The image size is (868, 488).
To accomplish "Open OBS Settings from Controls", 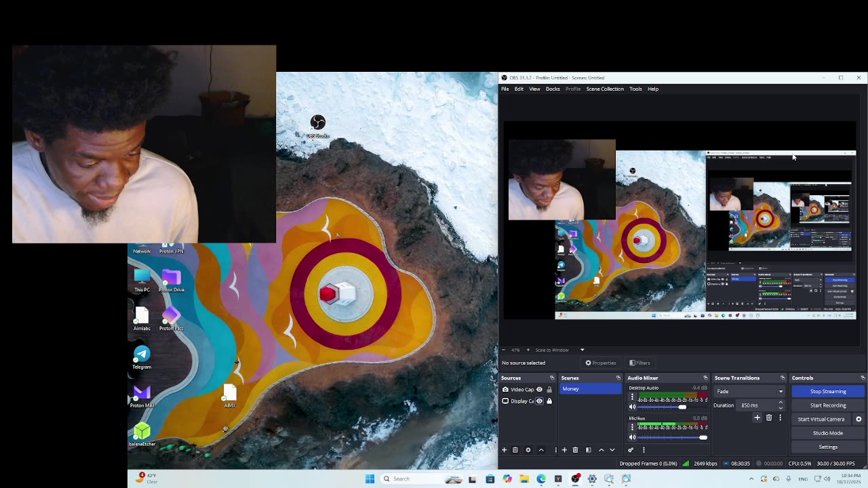I will [x=828, y=447].
